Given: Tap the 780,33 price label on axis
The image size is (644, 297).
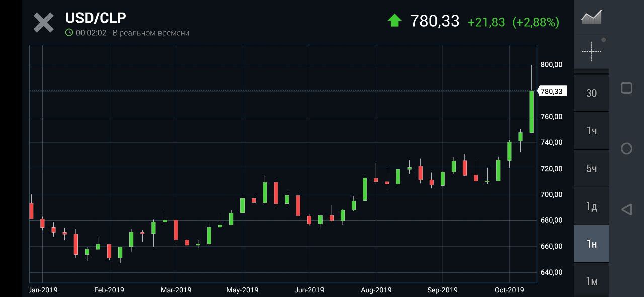Looking at the screenshot, I should 552,91.
